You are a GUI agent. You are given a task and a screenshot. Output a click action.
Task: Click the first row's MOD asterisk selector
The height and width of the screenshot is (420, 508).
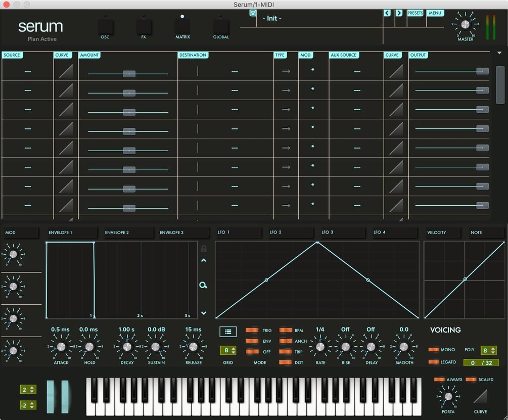pyautogui.click(x=313, y=70)
